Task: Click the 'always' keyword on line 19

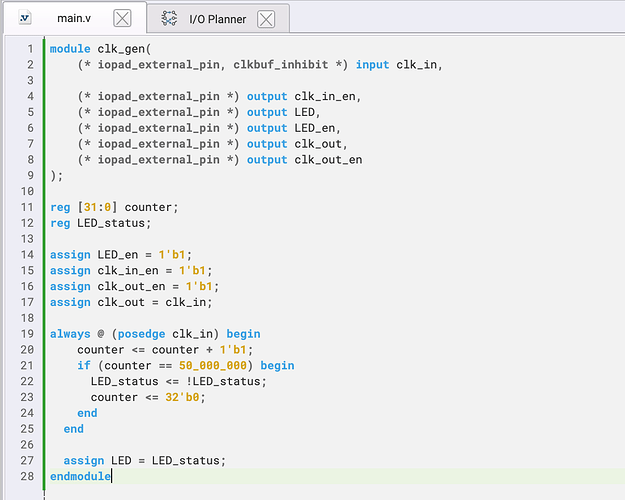Action: [x=70, y=334]
